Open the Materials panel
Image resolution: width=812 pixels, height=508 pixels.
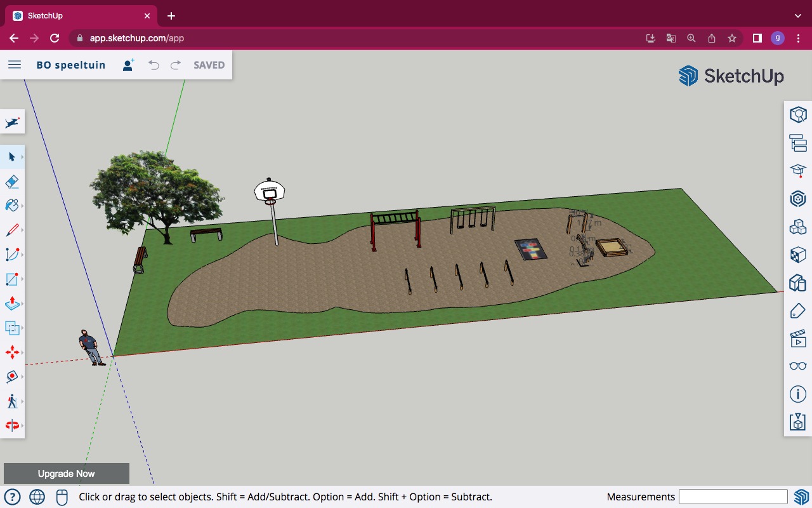click(797, 255)
